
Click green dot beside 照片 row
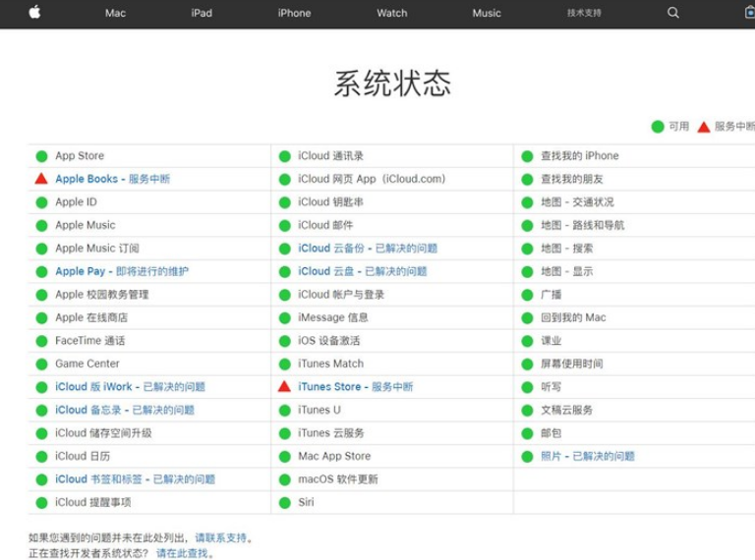(527, 456)
